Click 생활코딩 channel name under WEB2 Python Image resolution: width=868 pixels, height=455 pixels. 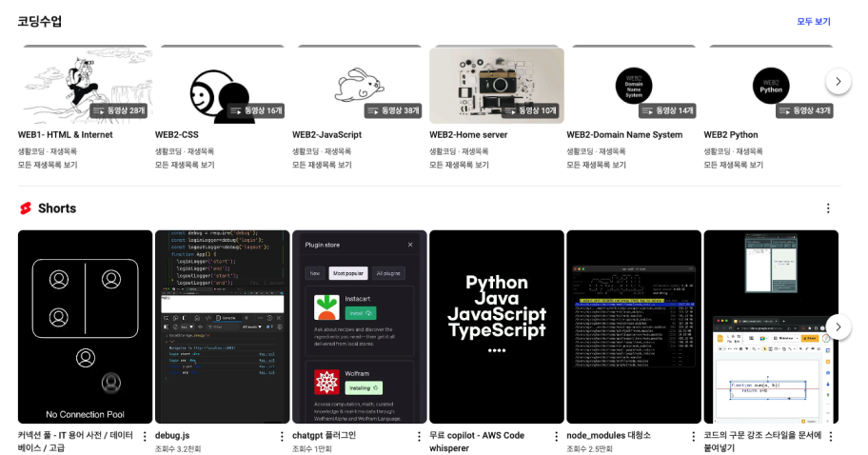[x=716, y=151]
